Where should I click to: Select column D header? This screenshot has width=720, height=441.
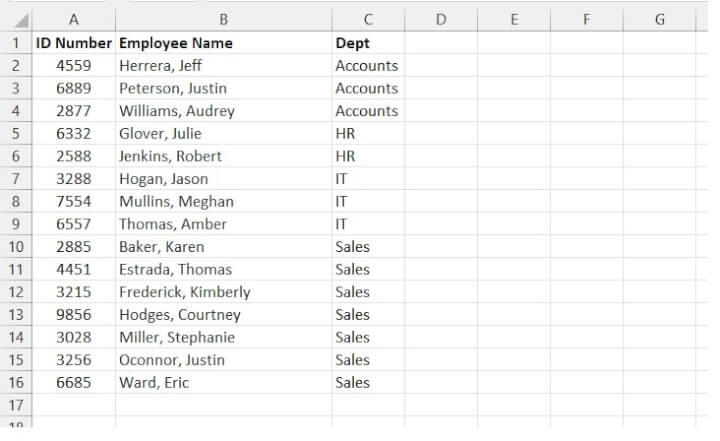(440, 19)
